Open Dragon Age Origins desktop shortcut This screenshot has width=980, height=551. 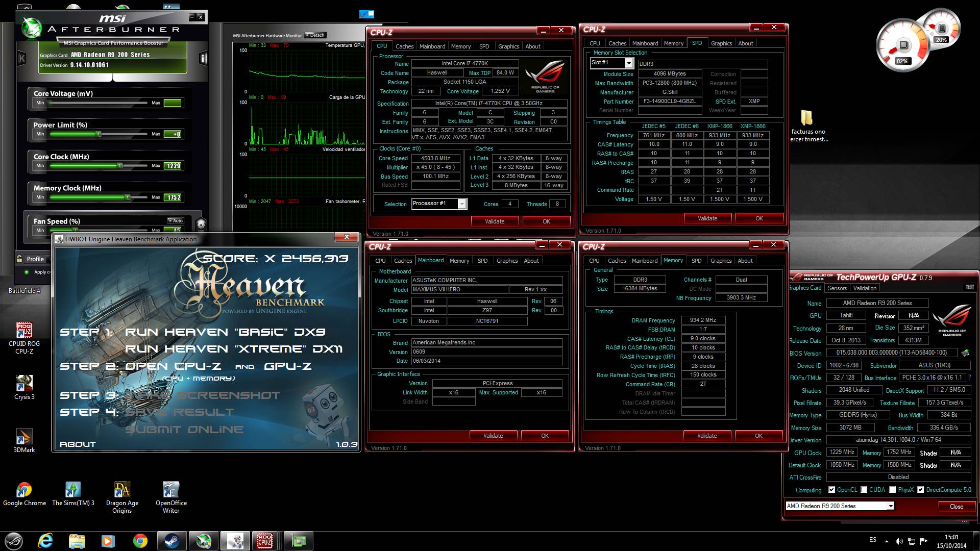click(x=122, y=498)
